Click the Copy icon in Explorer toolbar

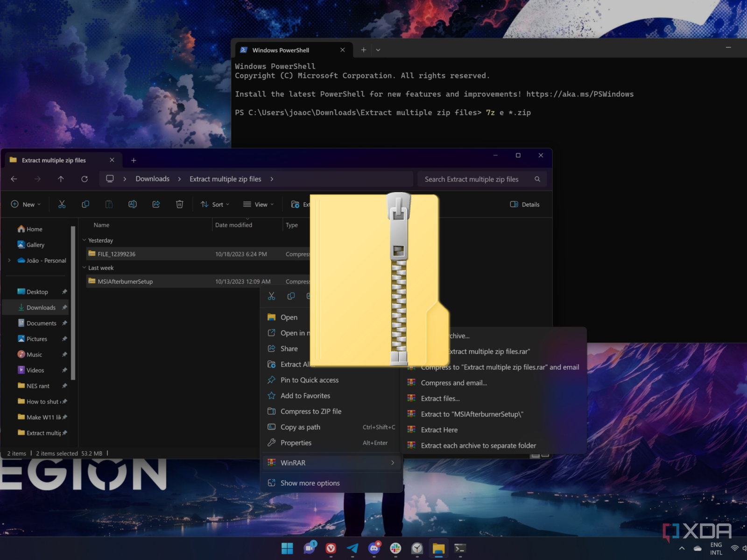(x=85, y=204)
